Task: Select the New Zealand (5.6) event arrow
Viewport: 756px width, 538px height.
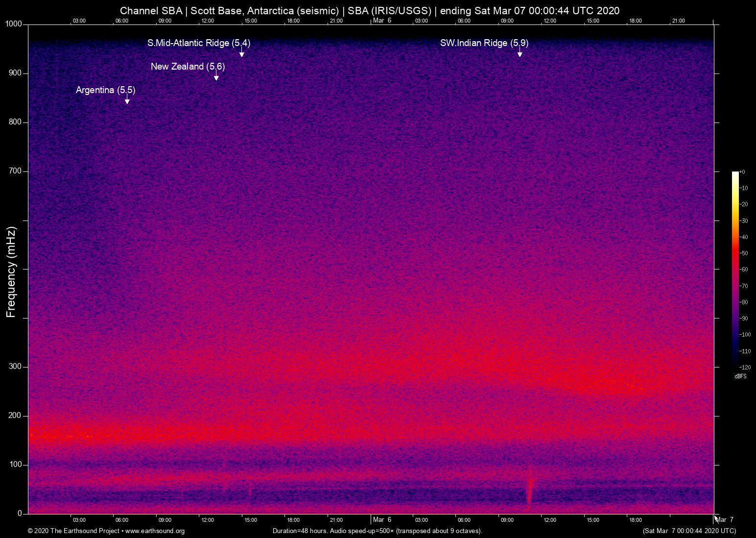Action: coord(216,75)
